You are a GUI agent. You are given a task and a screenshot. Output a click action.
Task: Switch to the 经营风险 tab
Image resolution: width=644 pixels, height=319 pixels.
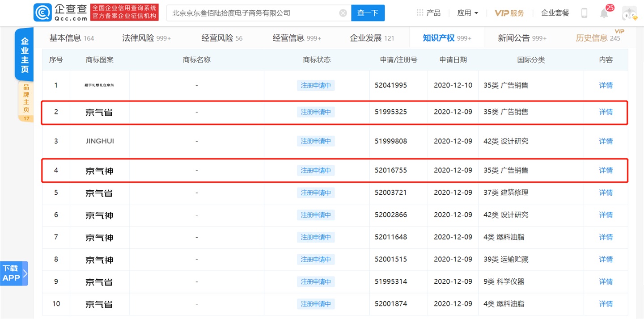(x=222, y=38)
